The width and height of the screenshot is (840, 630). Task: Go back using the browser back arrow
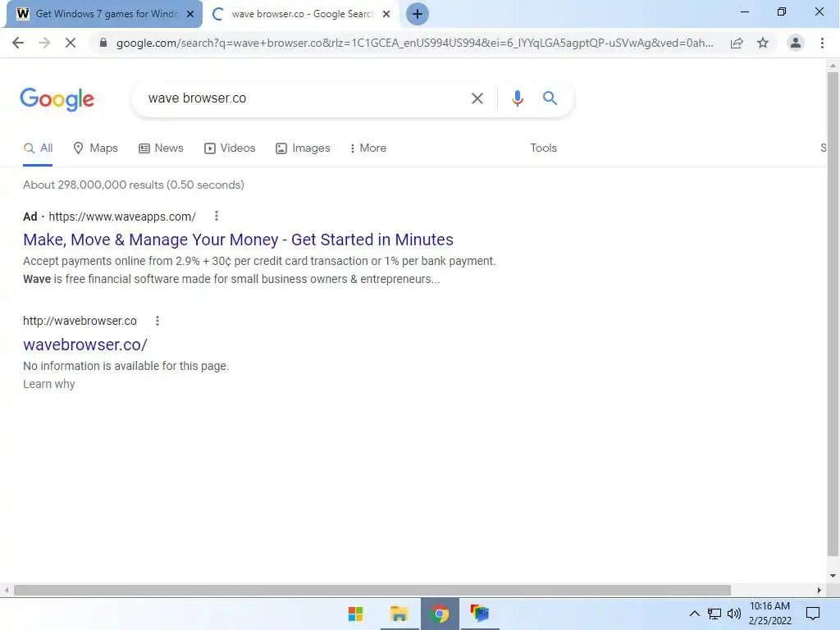[x=18, y=43]
